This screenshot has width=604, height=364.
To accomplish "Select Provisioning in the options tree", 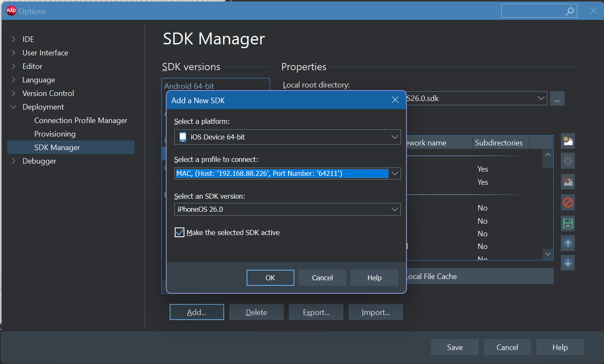I will pos(55,134).
